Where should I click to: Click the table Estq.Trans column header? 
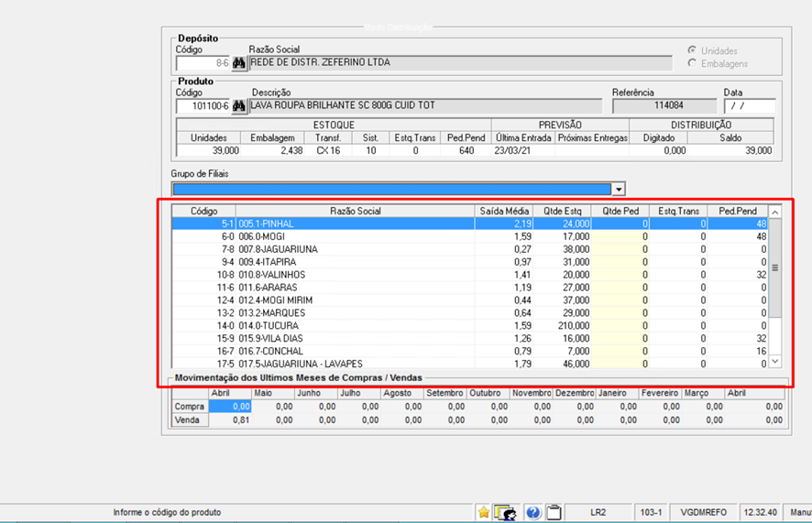click(678, 211)
